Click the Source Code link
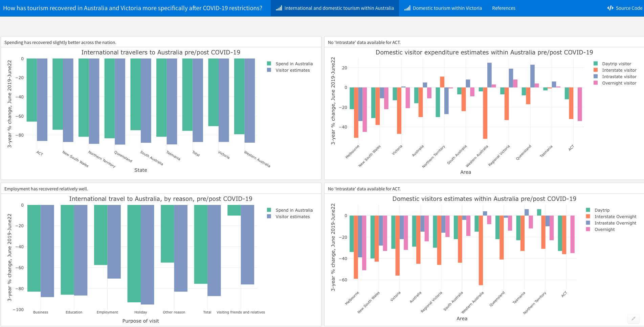Image resolution: width=644 pixels, height=327 pixels. [x=625, y=8]
